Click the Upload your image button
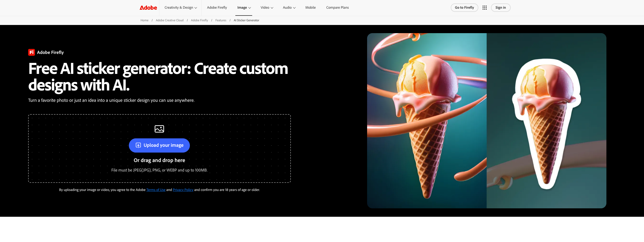Image resolution: width=644 pixels, height=242 pixels. point(159,145)
